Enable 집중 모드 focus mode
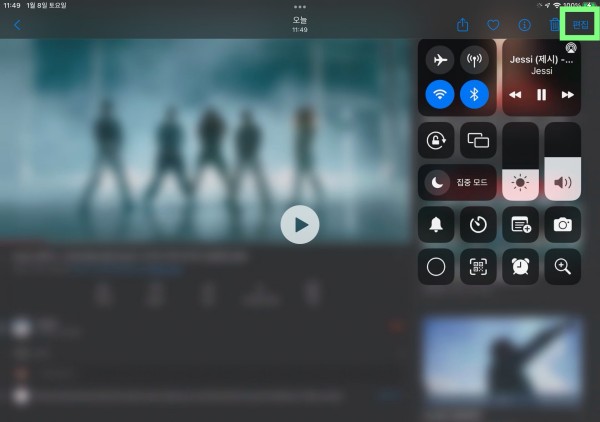The height and width of the screenshot is (422, 600). point(456,183)
